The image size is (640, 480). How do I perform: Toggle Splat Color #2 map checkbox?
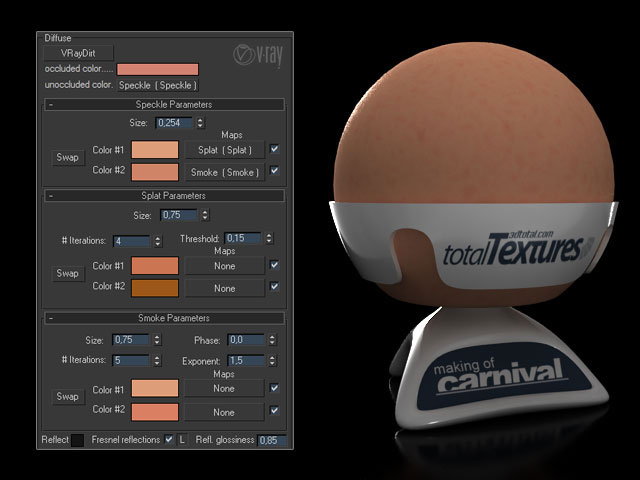274,286
